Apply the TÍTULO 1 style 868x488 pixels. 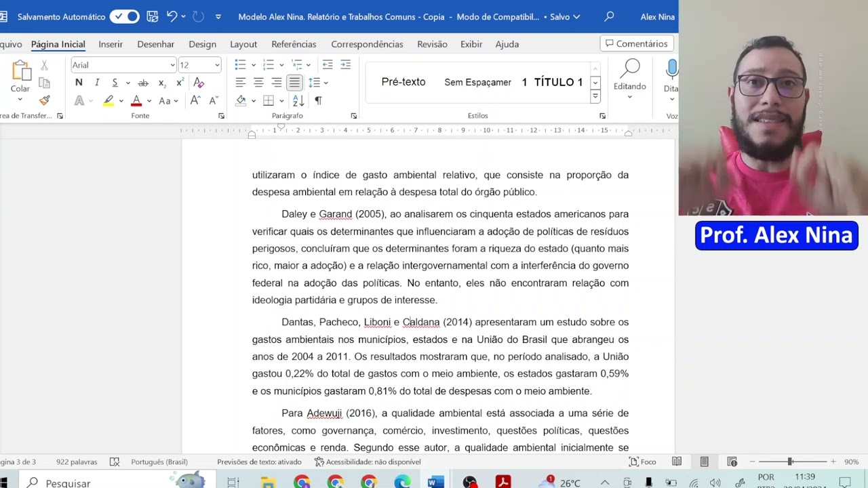tap(553, 82)
